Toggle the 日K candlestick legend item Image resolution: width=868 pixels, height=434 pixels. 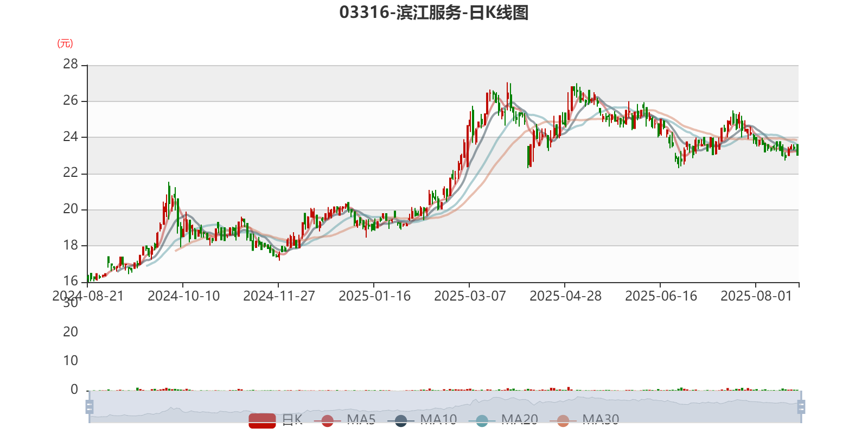tap(276, 420)
